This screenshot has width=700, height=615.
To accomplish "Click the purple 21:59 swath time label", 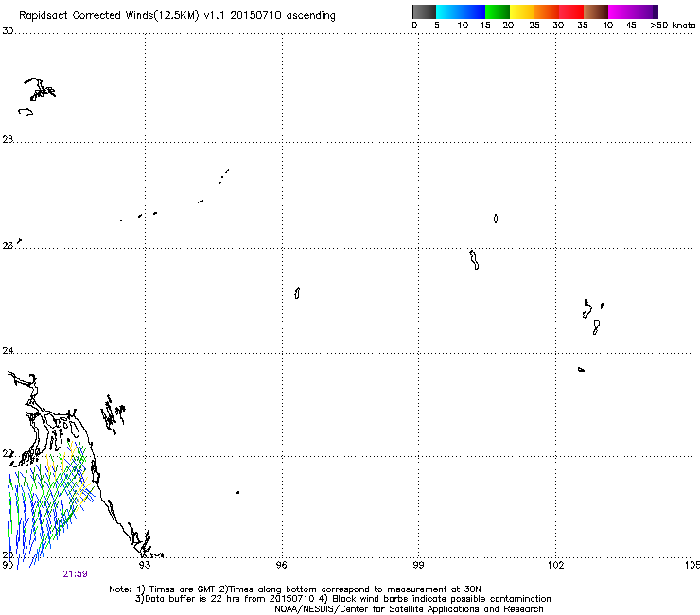I will 75,574.
